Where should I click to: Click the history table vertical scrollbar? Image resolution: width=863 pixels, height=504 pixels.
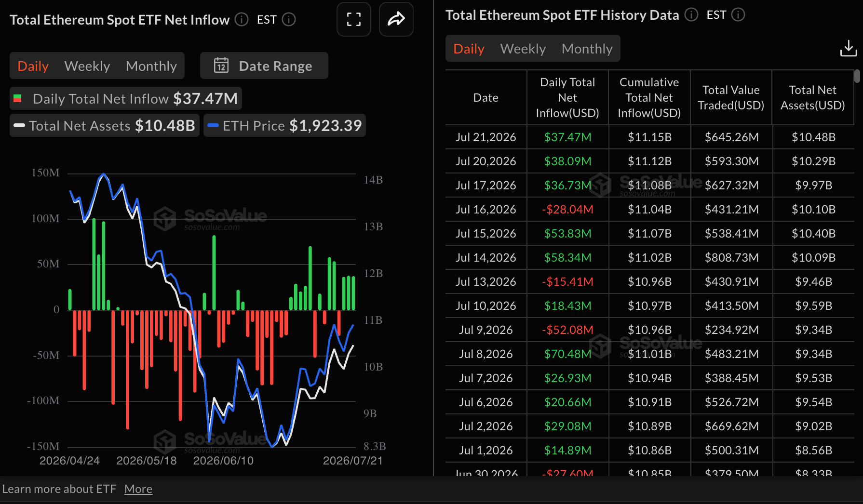coord(857,76)
